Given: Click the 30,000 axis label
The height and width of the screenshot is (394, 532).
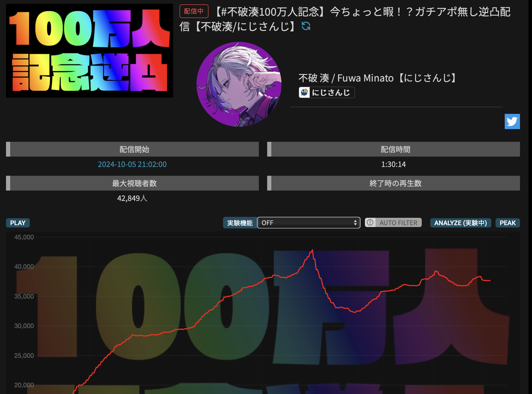Looking at the screenshot, I should coord(24,326).
